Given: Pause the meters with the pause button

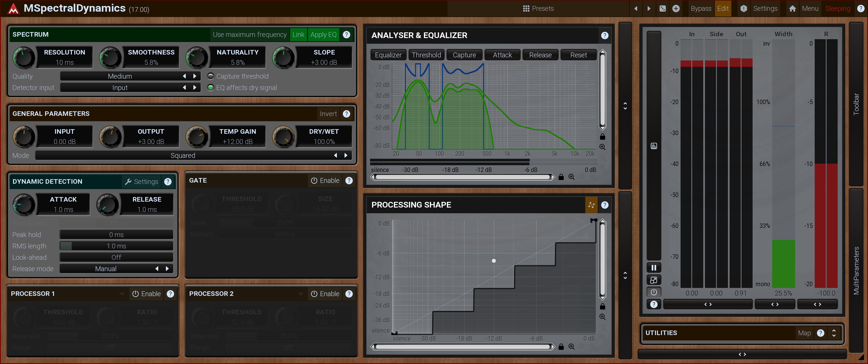Looking at the screenshot, I should pyautogui.click(x=654, y=267).
